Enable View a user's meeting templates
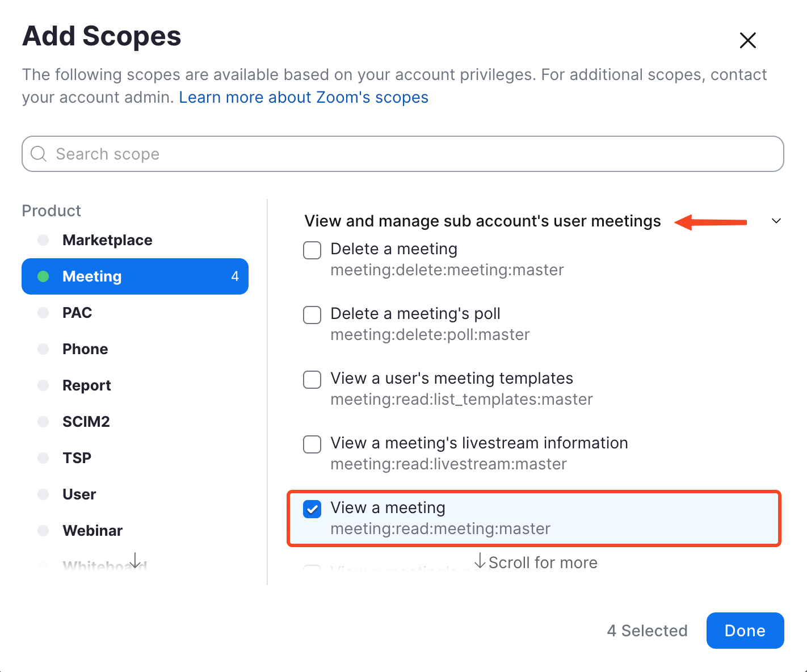 click(x=312, y=379)
